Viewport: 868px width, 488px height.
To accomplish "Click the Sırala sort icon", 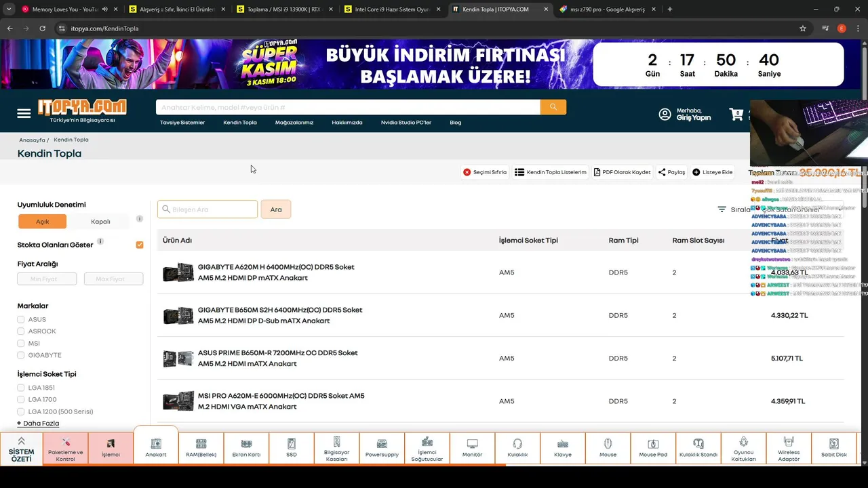I will tap(722, 209).
